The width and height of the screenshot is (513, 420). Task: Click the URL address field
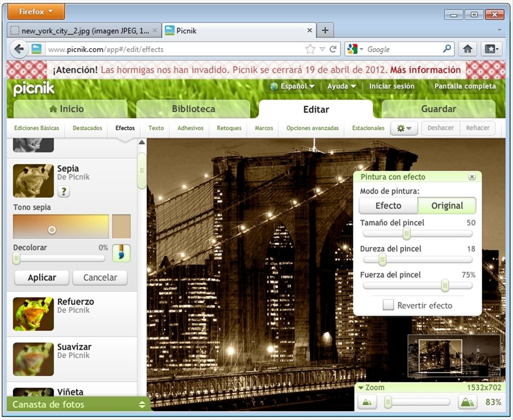point(175,49)
